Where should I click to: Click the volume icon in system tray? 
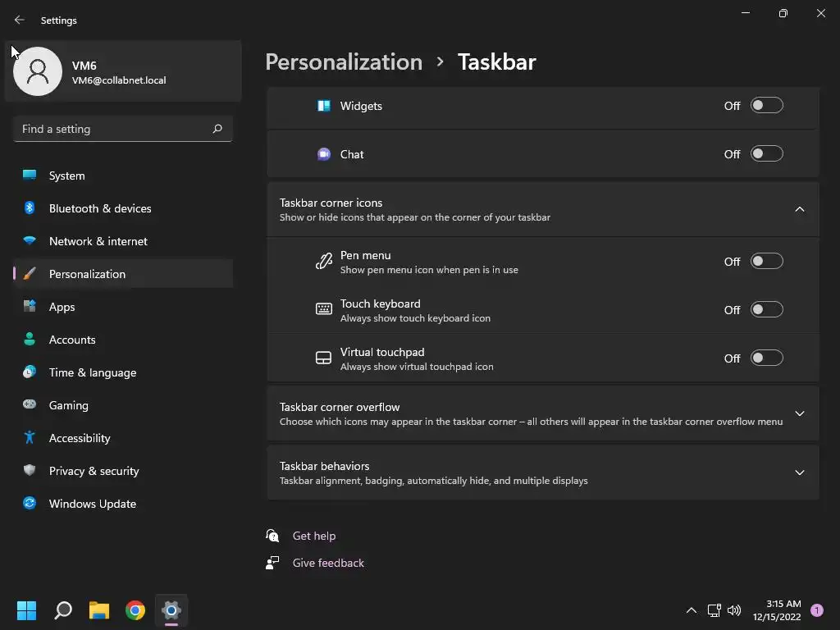pos(734,610)
